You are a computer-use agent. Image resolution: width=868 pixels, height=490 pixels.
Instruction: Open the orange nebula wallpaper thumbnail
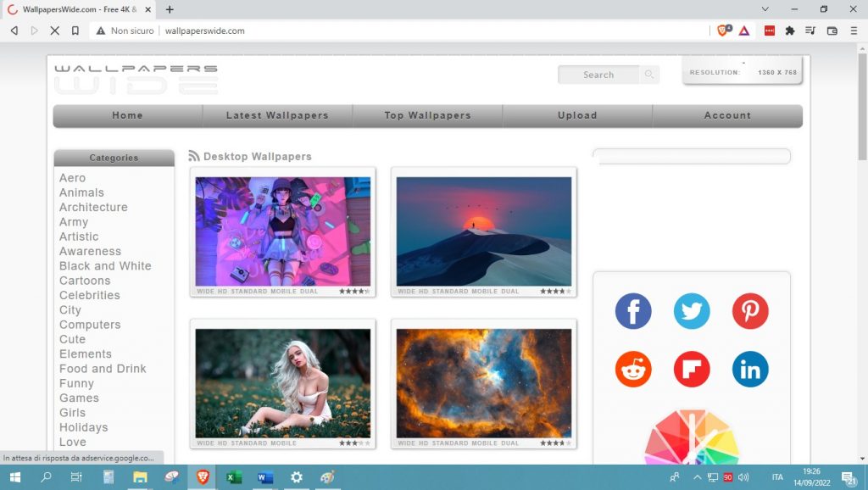(484, 383)
